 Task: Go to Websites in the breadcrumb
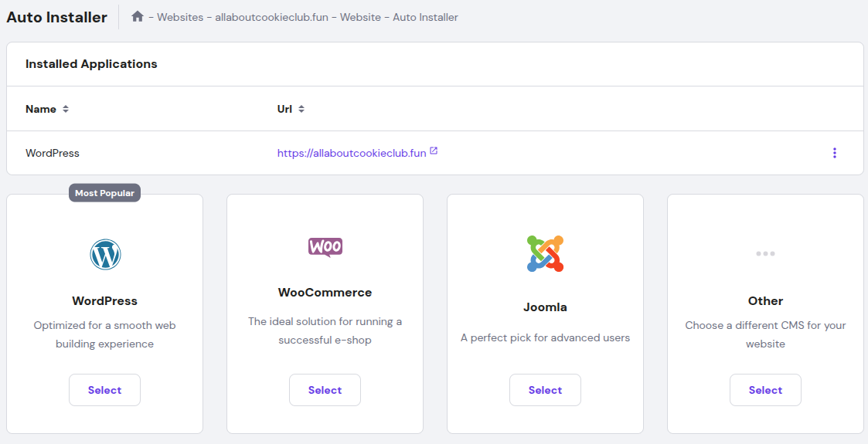click(180, 17)
